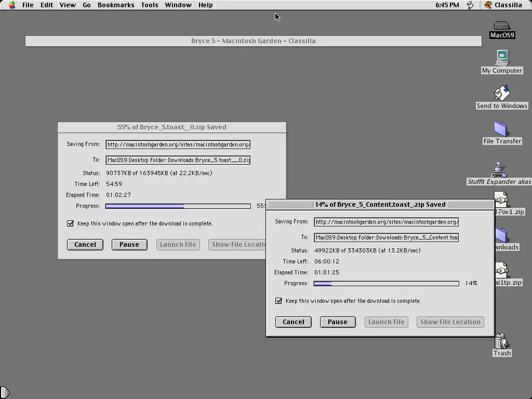Select the File Transfer folder icon
Screen dimensions: 532x399
[x=501, y=129]
